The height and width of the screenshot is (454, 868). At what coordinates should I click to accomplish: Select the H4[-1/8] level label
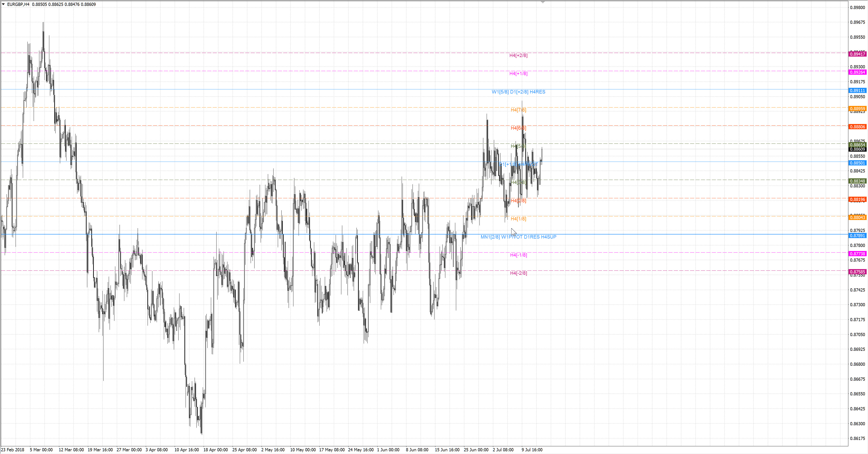[x=518, y=255]
